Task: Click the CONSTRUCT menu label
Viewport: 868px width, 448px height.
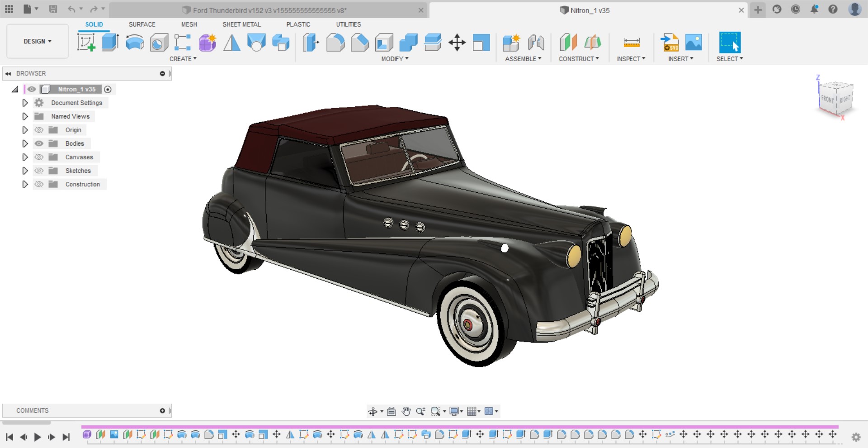Action: click(x=579, y=59)
